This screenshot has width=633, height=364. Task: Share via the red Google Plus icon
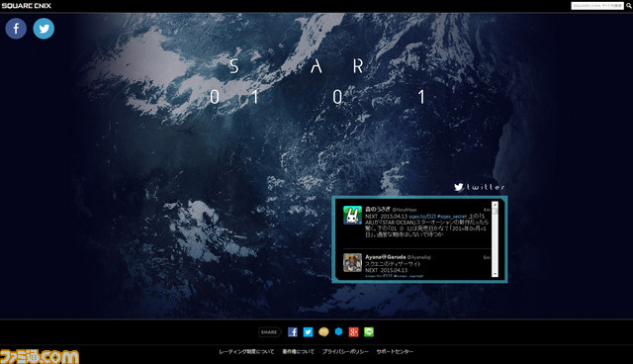[354, 331]
